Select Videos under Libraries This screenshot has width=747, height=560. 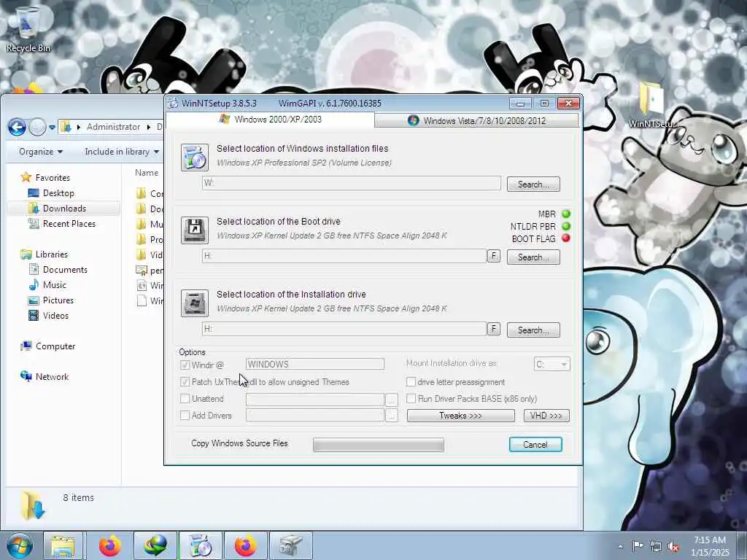(x=55, y=315)
